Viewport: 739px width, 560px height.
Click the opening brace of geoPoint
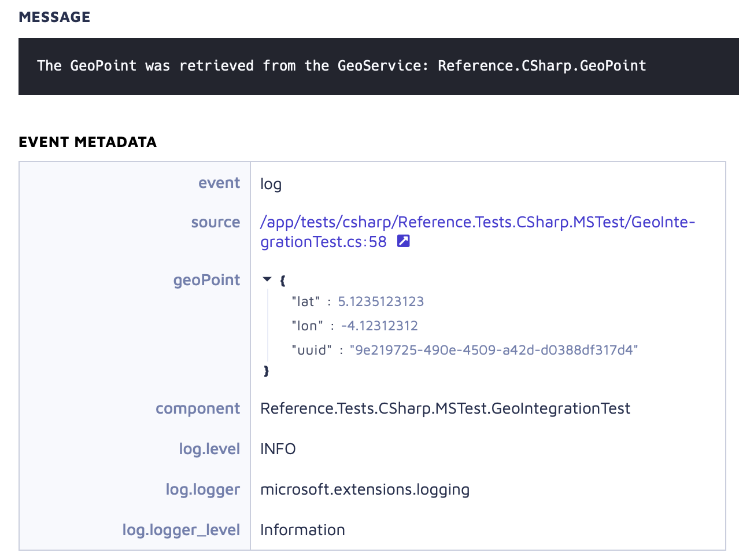(282, 280)
